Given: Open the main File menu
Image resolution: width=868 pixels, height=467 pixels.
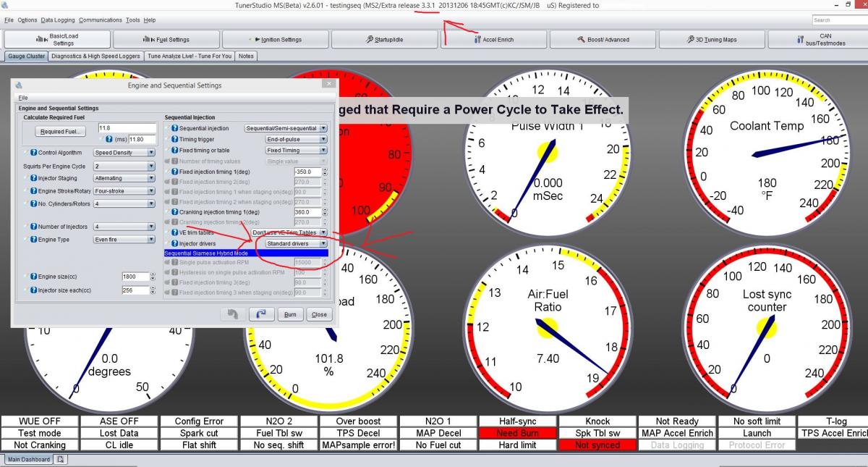Looking at the screenshot, I should point(9,20).
